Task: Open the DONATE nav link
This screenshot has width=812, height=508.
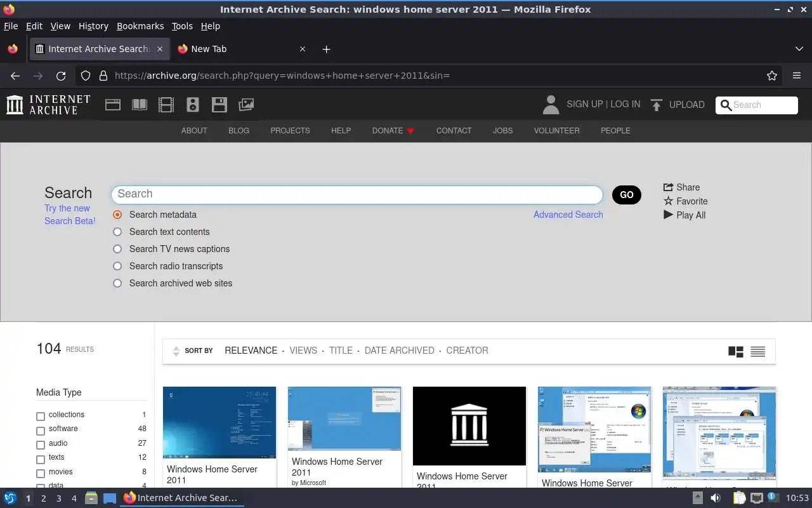Action: 393,130
